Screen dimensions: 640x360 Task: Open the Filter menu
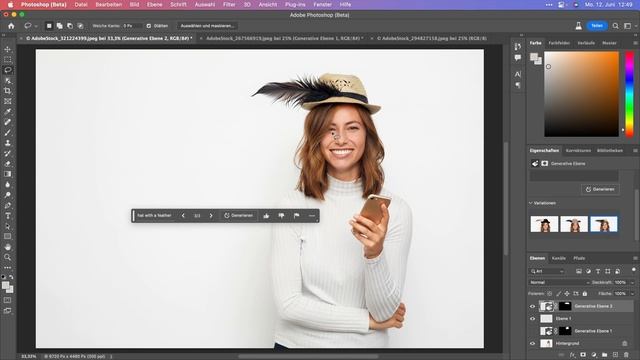[229, 4]
